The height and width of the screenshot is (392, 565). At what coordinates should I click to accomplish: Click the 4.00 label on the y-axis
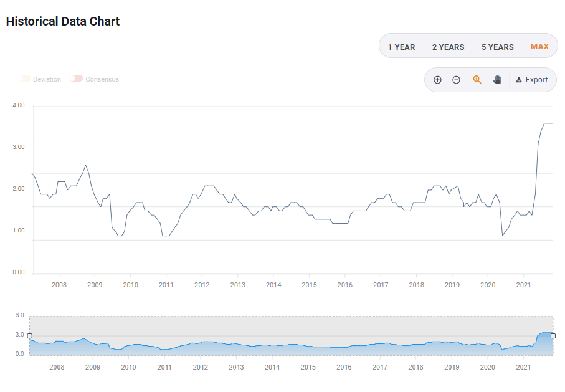tap(19, 105)
